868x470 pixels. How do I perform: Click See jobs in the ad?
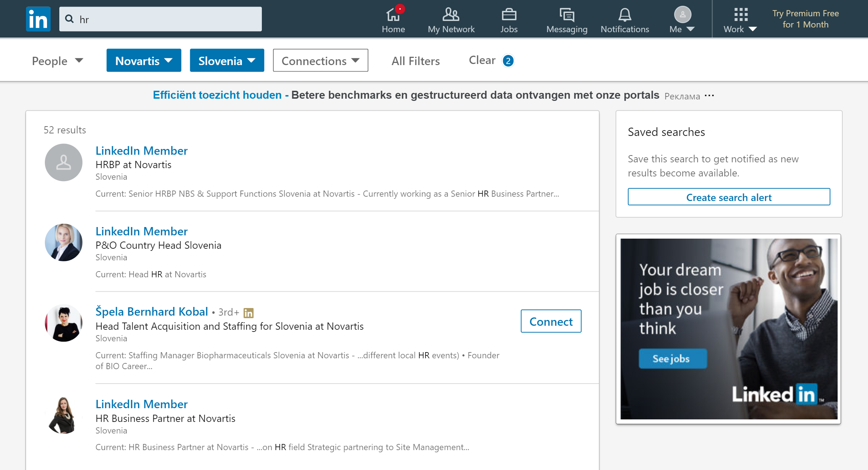tap(673, 358)
